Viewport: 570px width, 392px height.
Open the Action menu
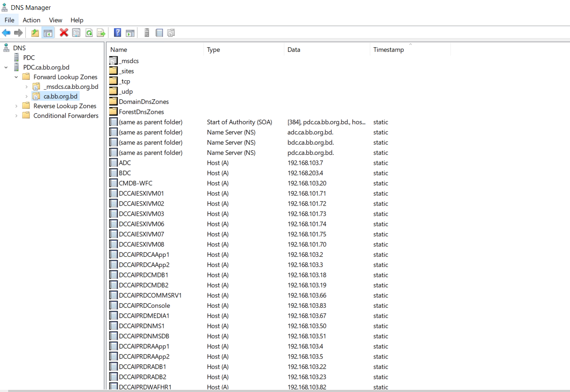point(31,20)
